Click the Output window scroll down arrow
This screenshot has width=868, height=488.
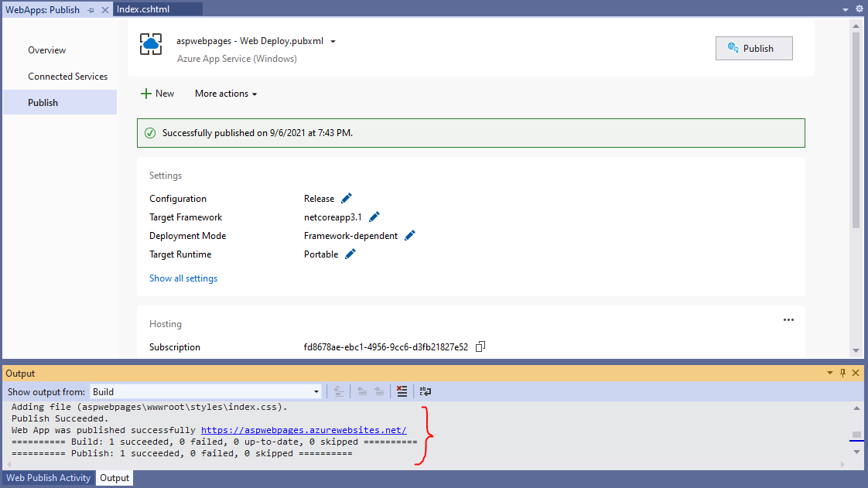(856, 452)
